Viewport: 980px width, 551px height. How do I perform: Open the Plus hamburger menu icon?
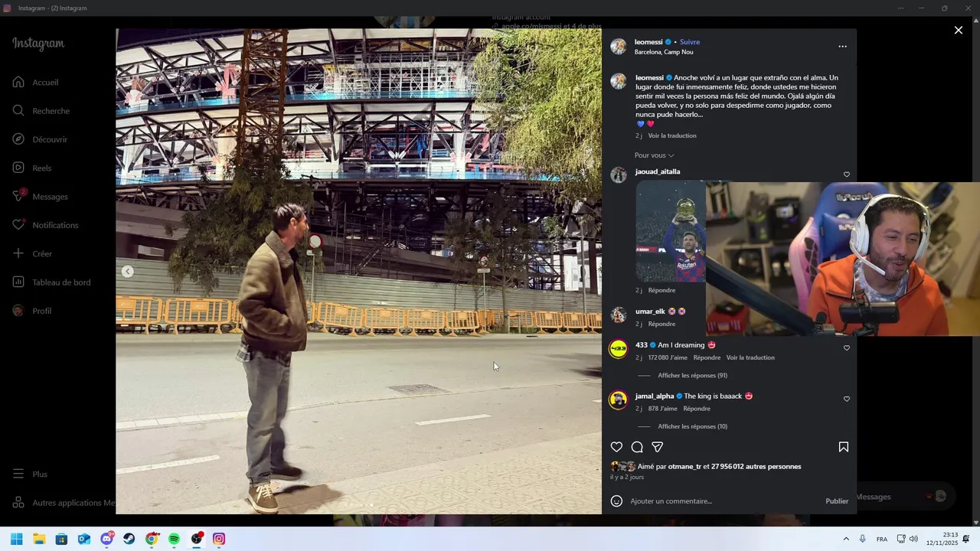tap(18, 474)
